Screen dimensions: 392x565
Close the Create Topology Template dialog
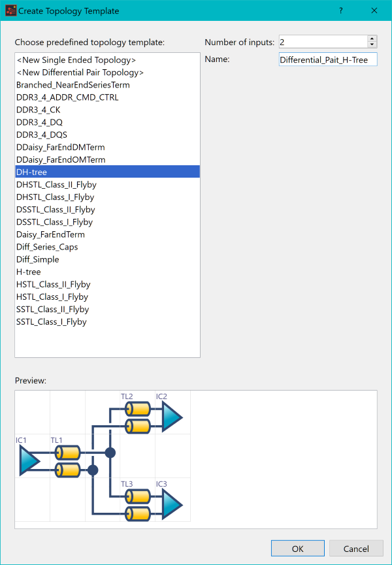click(x=374, y=11)
